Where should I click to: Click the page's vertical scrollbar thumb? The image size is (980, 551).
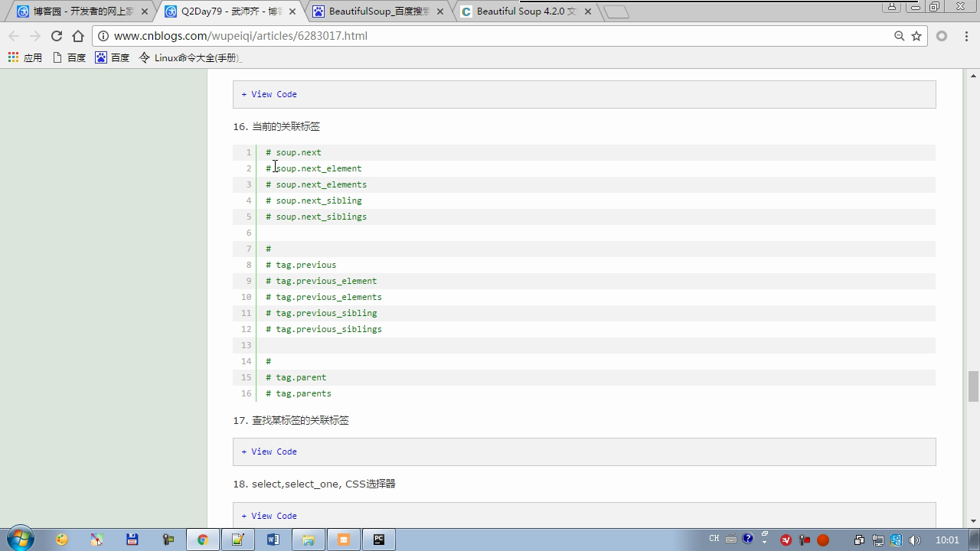973,386
